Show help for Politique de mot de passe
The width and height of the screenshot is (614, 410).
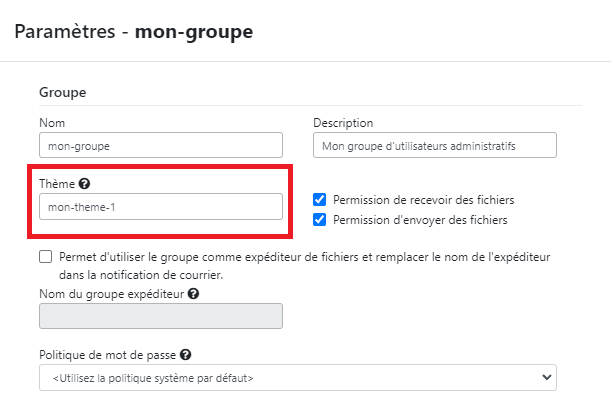tap(186, 355)
